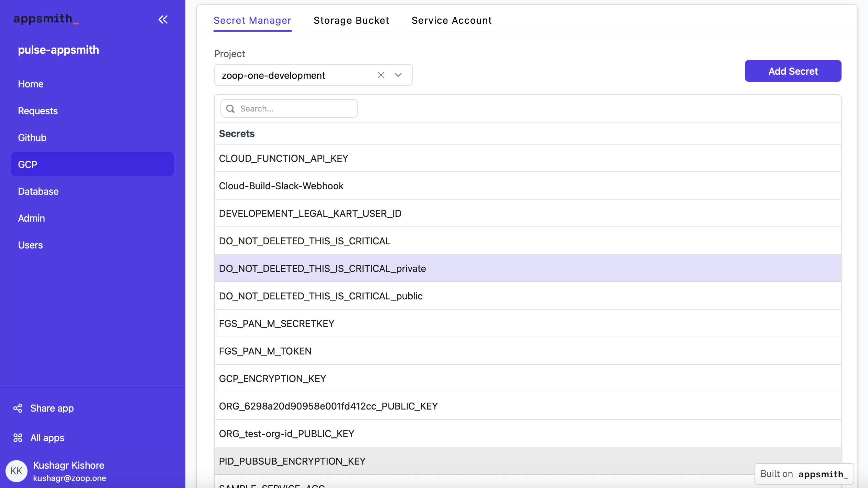Switch to the Service Account tab
This screenshot has height=488, width=868.
452,21
